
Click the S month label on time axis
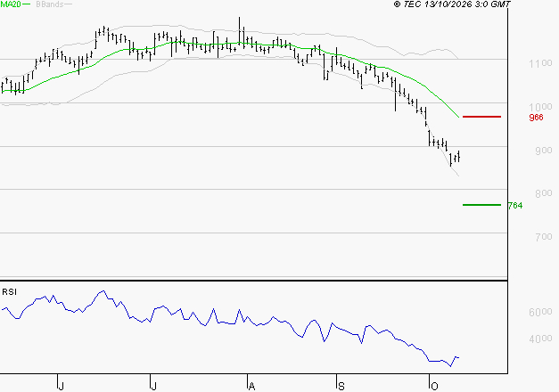pos(341,387)
